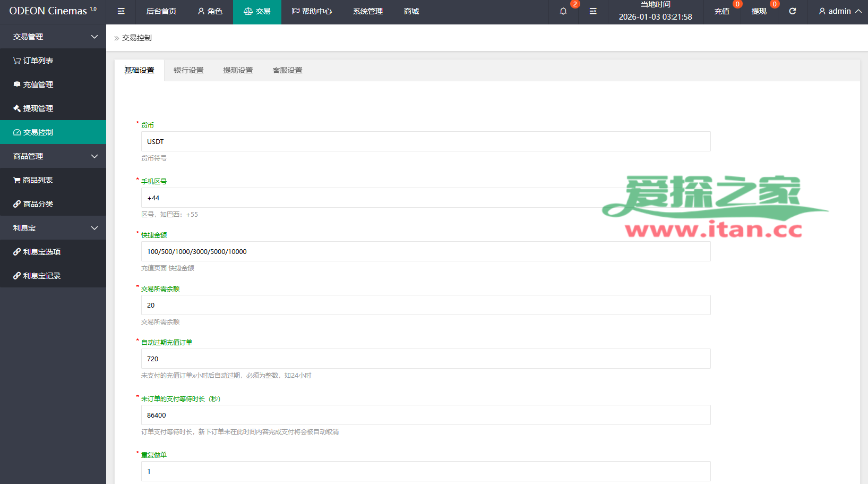Toggle the sidebar collapse icon
868x484 pixels.
(121, 11)
